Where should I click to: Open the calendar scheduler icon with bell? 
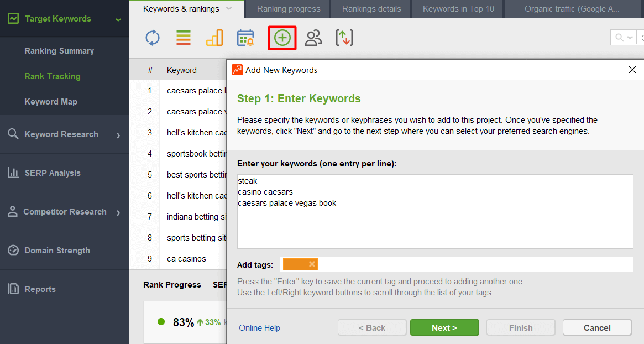[245, 38]
